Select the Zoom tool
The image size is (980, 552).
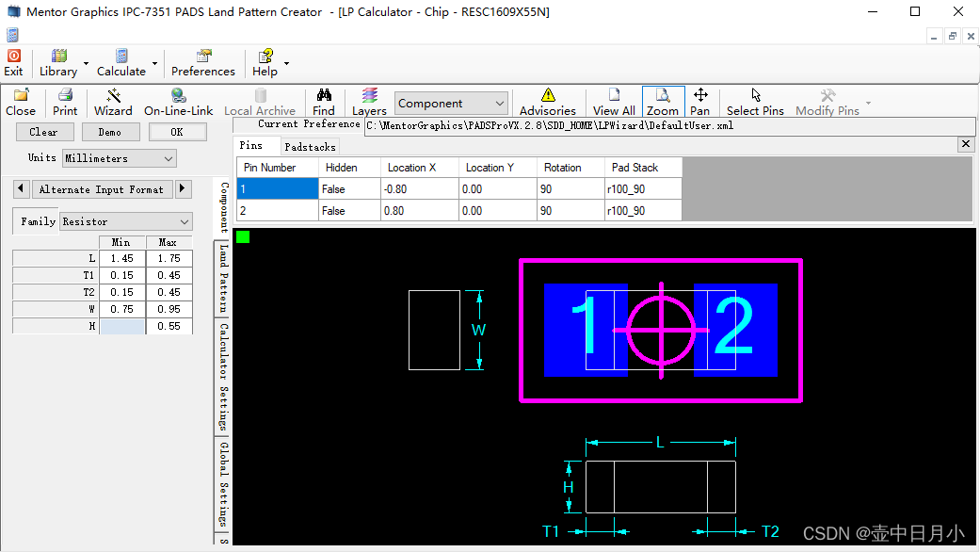point(663,102)
